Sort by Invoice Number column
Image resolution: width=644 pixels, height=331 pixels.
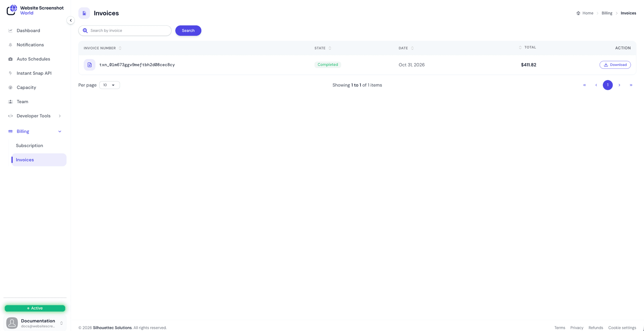pyautogui.click(x=103, y=48)
